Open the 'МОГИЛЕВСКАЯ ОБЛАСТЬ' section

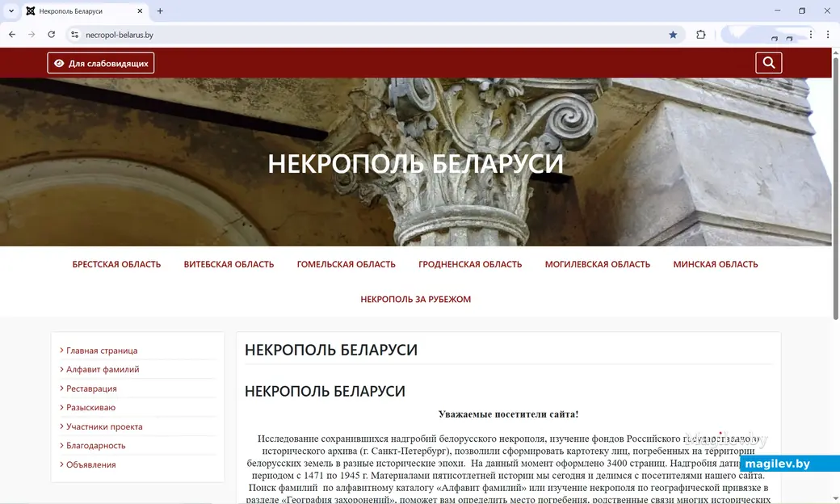(598, 264)
